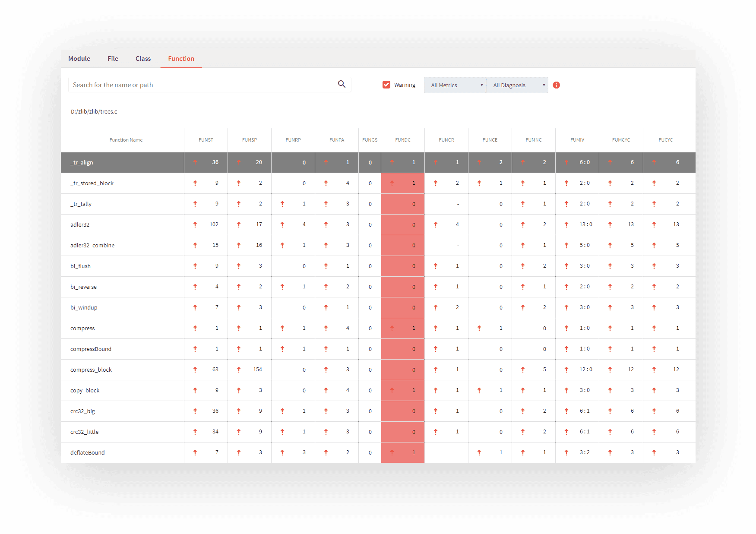Viewport: 756px width, 534px height.
Task: Click FUNDC warning arrow in copy_block row
Action: coord(392,390)
